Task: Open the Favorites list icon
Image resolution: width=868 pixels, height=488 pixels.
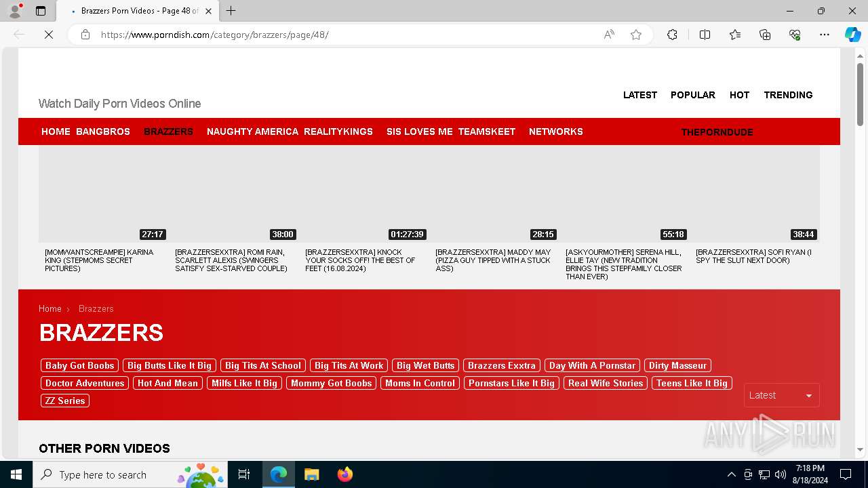Action: pos(735,35)
